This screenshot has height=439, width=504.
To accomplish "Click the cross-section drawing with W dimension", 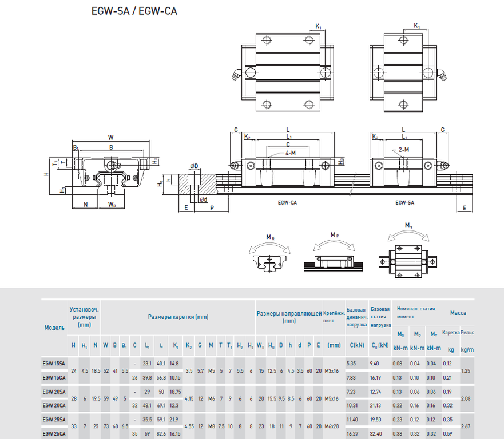I will pyautogui.click(x=103, y=172).
